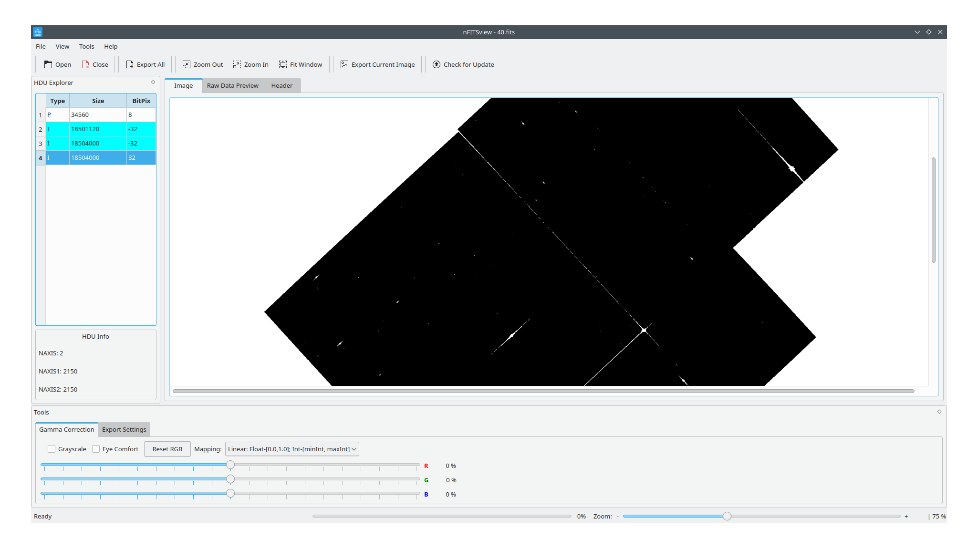Enable the Grayscale checkbox
The height and width of the screenshot is (560, 978).
52,449
